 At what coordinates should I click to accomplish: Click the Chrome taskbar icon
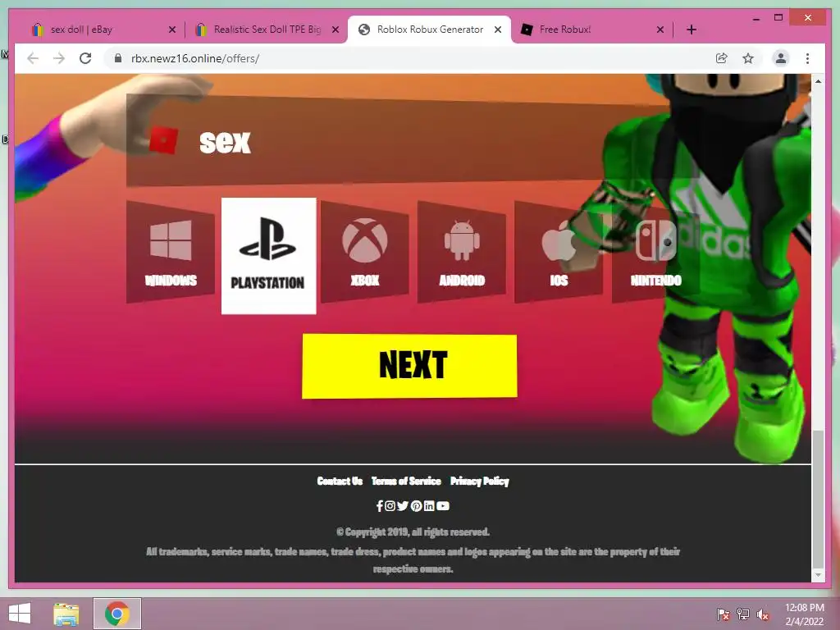(117, 614)
